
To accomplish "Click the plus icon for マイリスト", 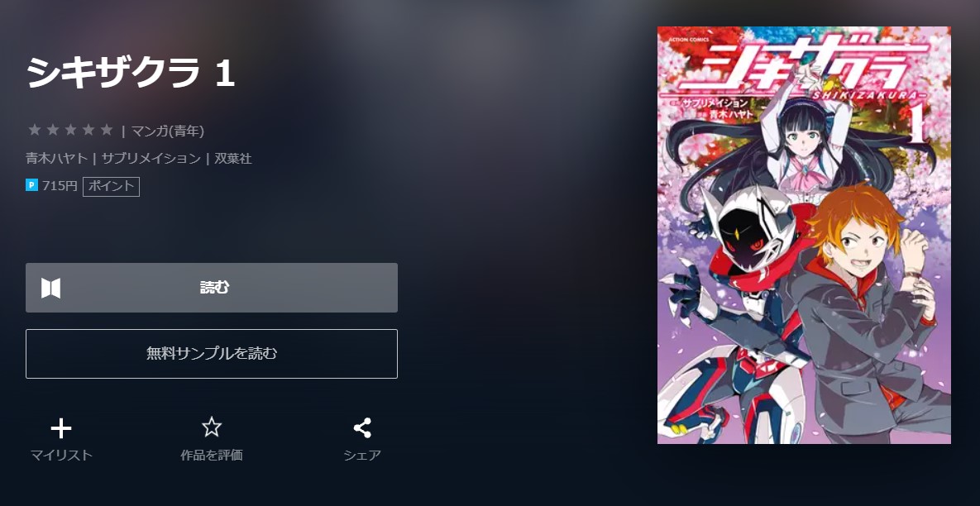I will point(61,428).
